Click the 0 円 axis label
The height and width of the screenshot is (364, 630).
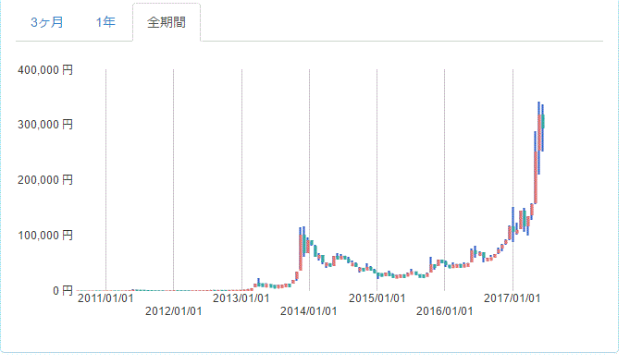tap(63, 291)
